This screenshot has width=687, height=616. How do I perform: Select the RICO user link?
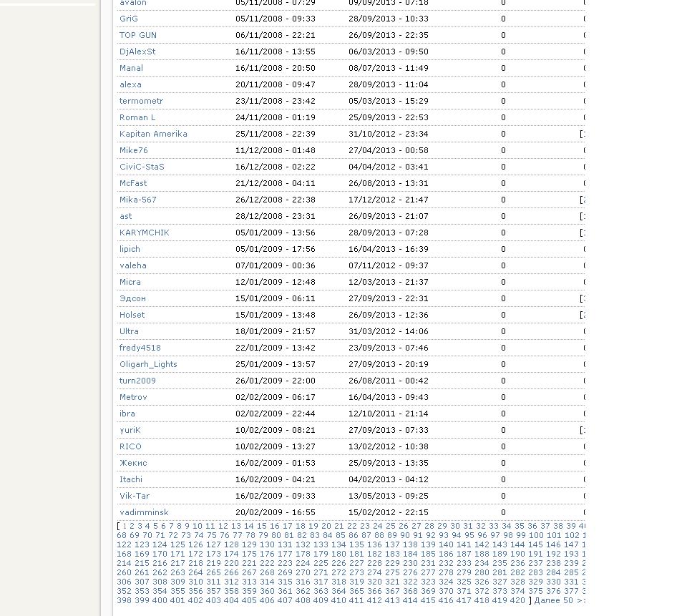pyautogui.click(x=130, y=446)
